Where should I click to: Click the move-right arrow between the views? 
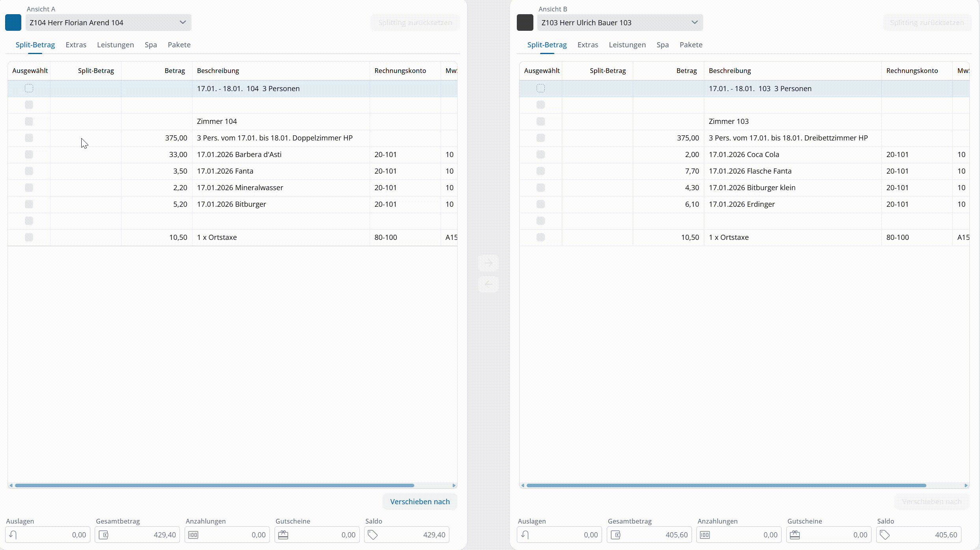[x=488, y=263]
